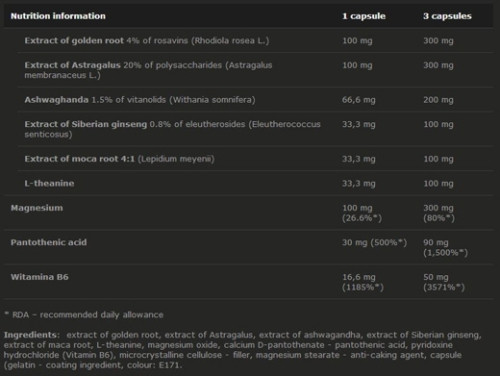Click the Magnesium row label
The image size is (500, 376).
37,208
